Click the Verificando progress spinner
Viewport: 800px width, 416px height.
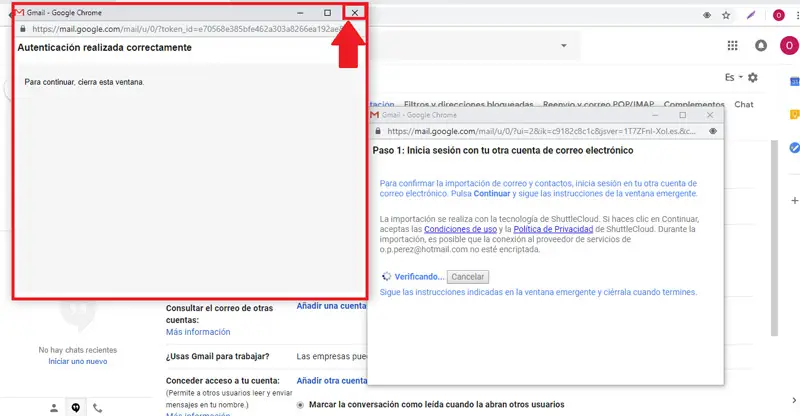tap(386, 276)
